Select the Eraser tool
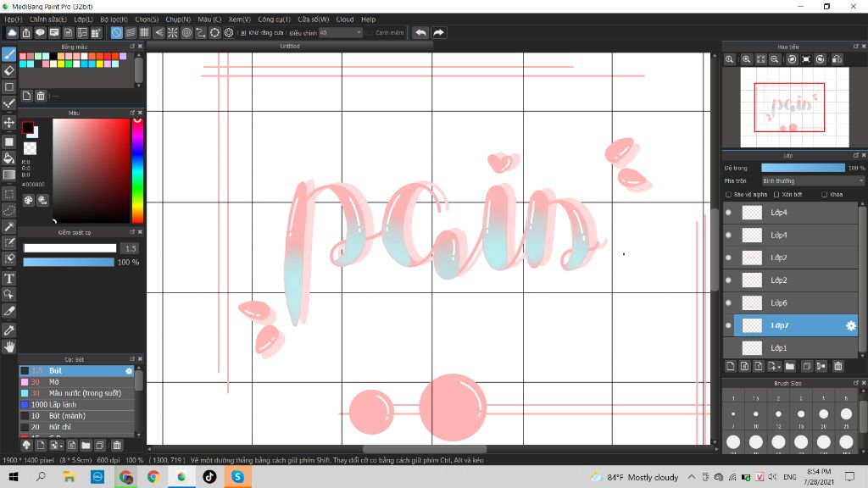 tap(8, 70)
